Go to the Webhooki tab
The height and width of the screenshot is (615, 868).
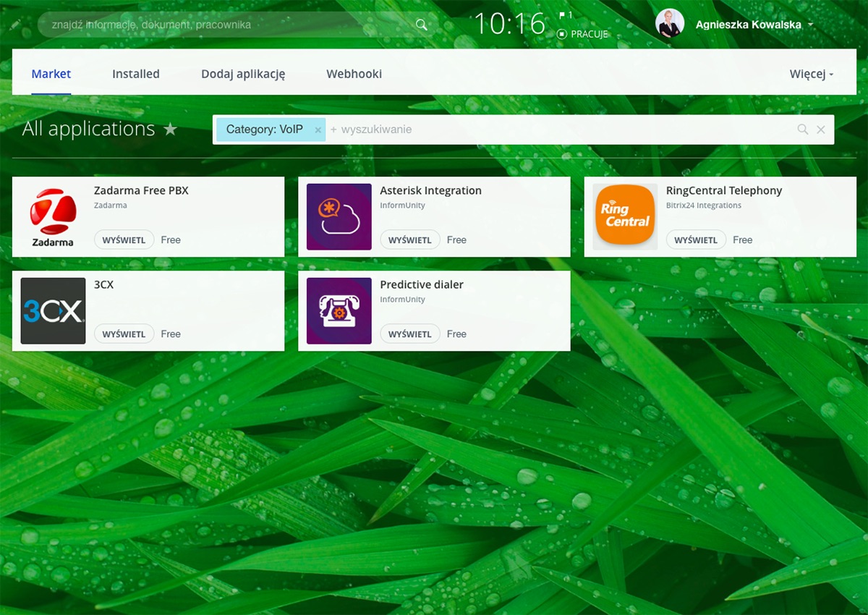coord(354,74)
